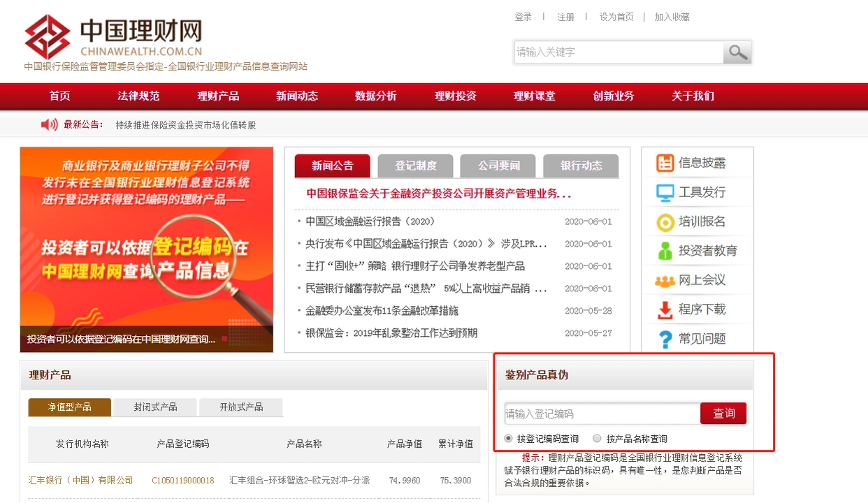Open product 汇丰组合-环球智选2-欧元对冲-分派

299,481
